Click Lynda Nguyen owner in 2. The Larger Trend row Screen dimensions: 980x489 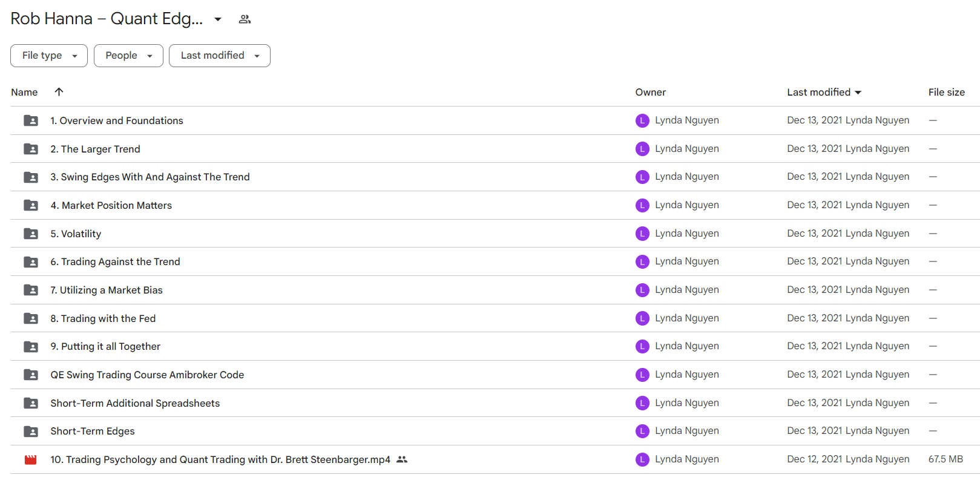(x=687, y=148)
